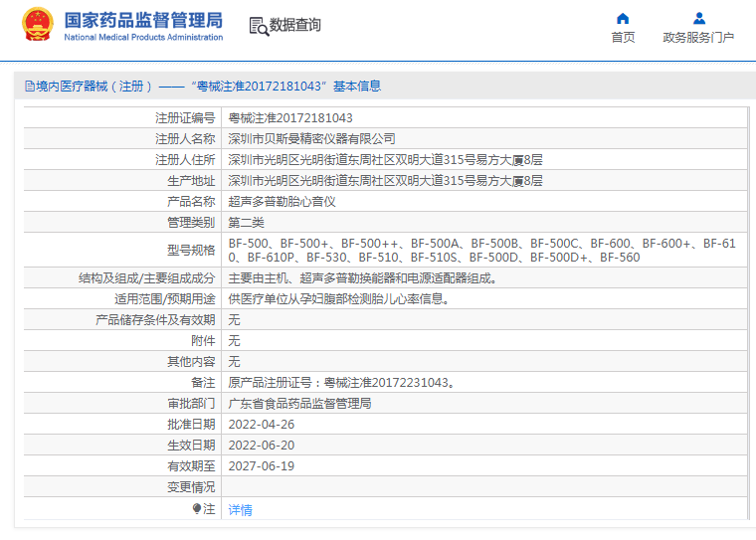Click approval date 2022-04-26
The height and width of the screenshot is (540, 756).
(261, 425)
